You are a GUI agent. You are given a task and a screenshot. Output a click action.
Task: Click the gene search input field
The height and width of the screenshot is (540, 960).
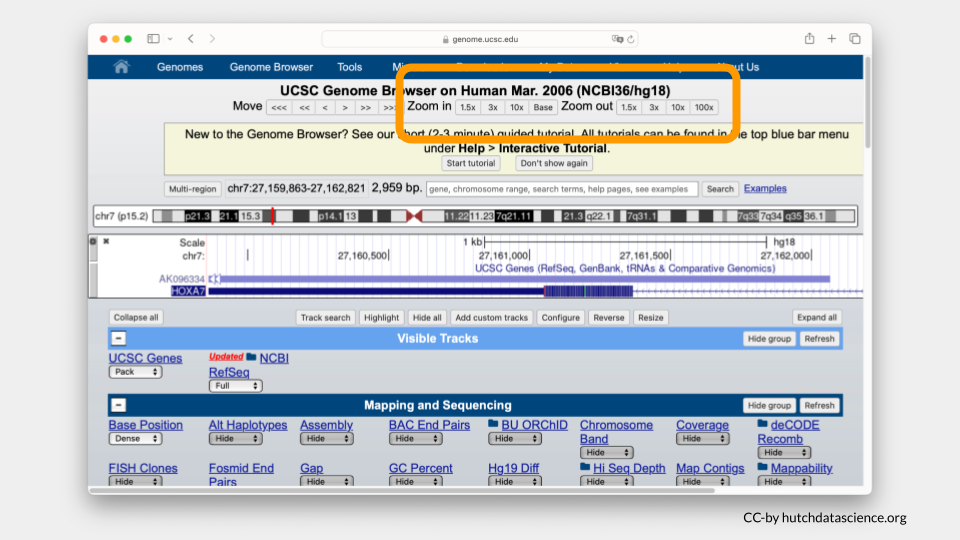click(562, 189)
